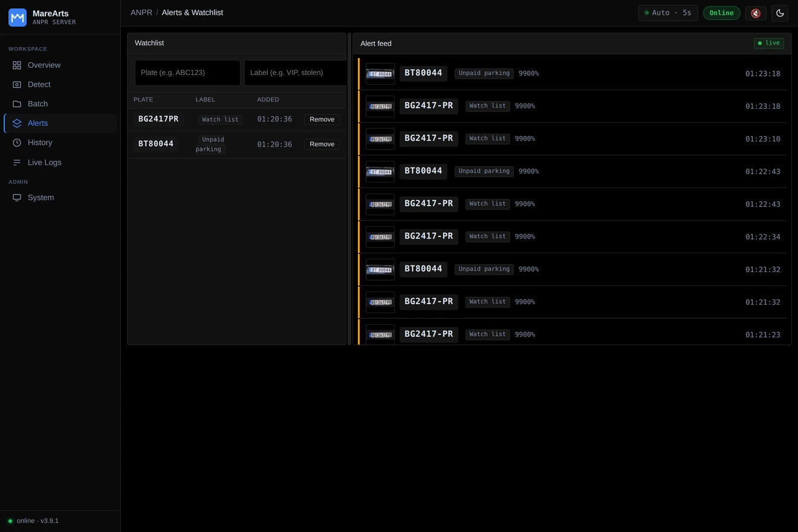Click the Watch list label of BG2417PR in watchlist
This screenshot has width=798, height=532.
pos(221,120)
